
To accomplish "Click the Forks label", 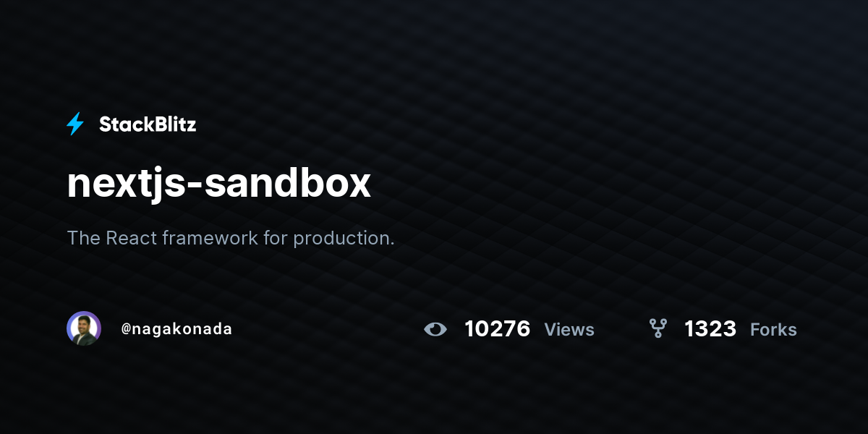I will click(x=773, y=330).
